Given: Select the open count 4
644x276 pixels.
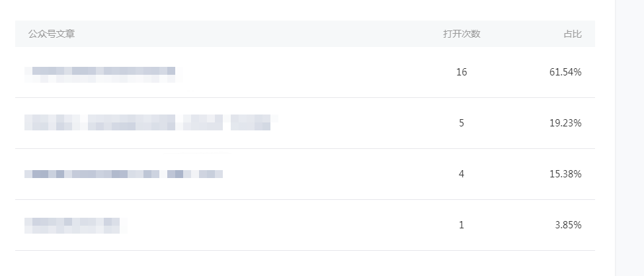Looking at the screenshot, I should point(462,174).
